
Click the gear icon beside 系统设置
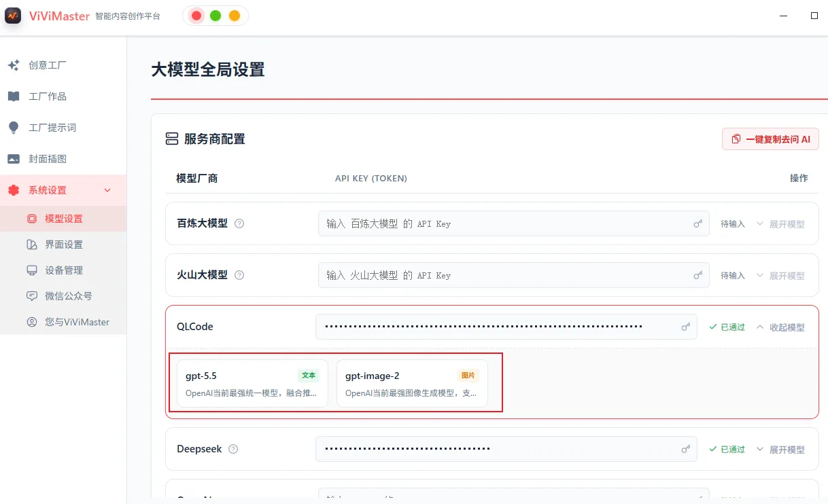[14, 190]
